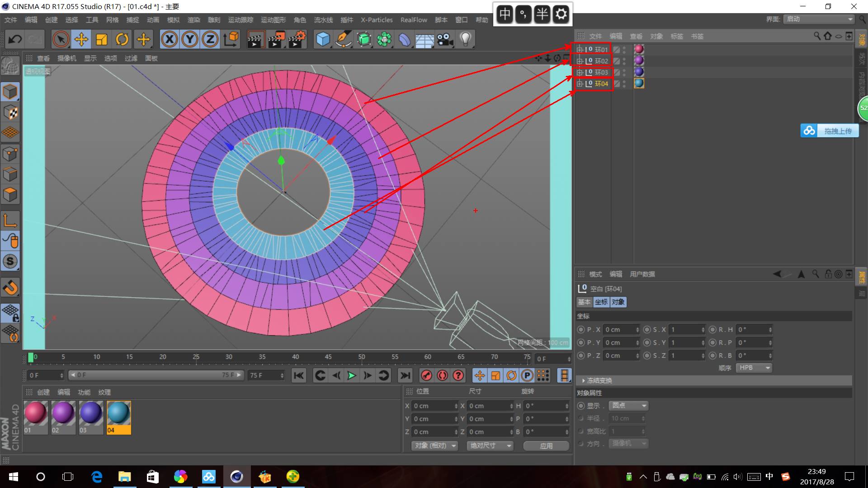Select the blue 04 material swatch
This screenshot has height=488, width=868.
point(118,413)
